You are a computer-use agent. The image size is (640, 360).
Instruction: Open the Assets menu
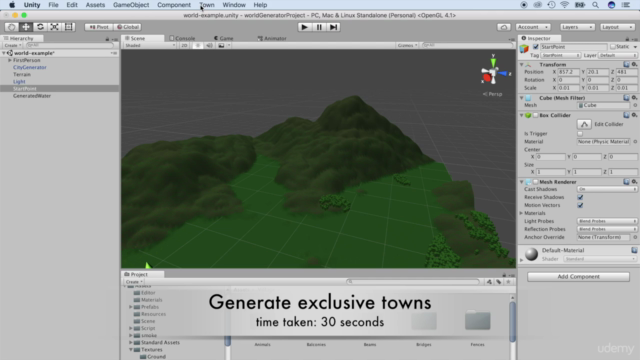[x=95, y=5]
